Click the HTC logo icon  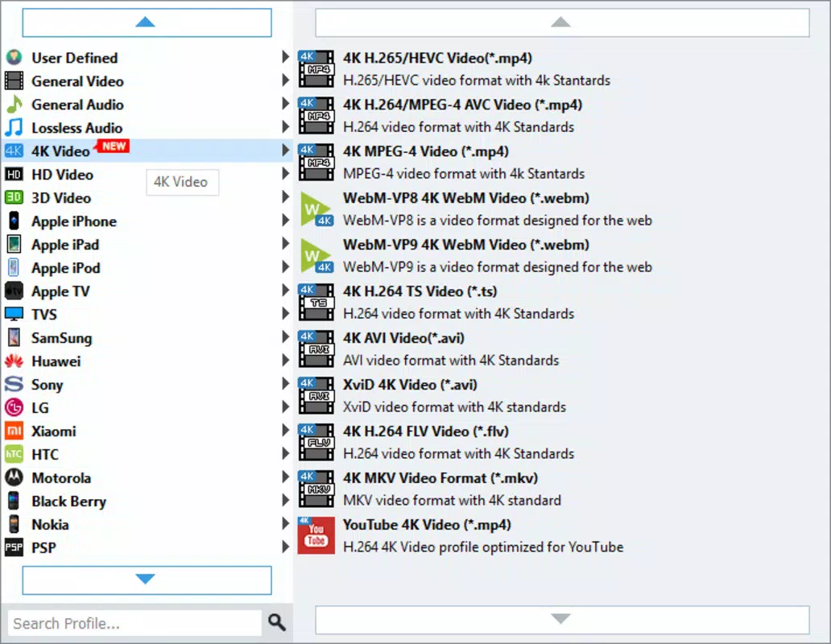click(14, 453)
